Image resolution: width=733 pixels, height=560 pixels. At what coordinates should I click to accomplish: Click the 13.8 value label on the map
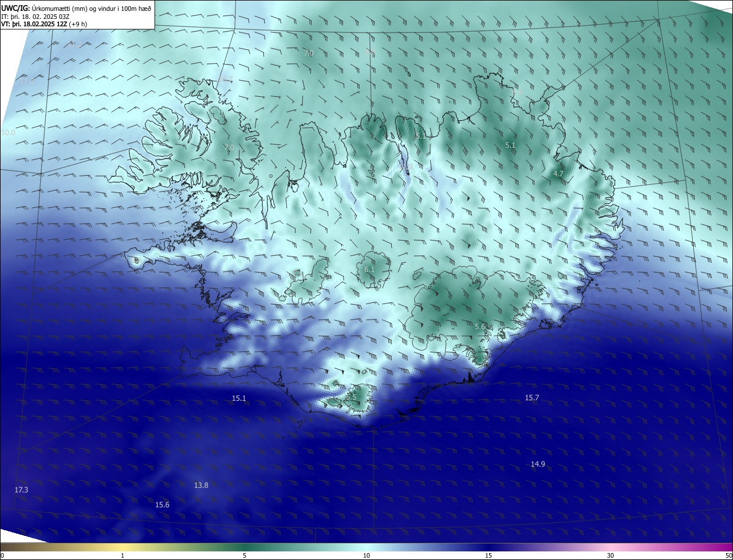(201, 485)
